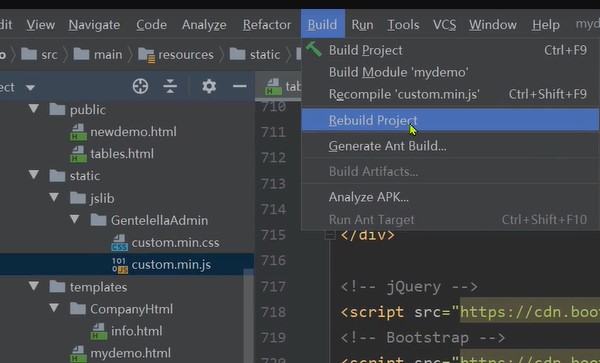Click the newdemo.html file icon
This screenshot has height=363, width=600.
(x=78, y=132)
